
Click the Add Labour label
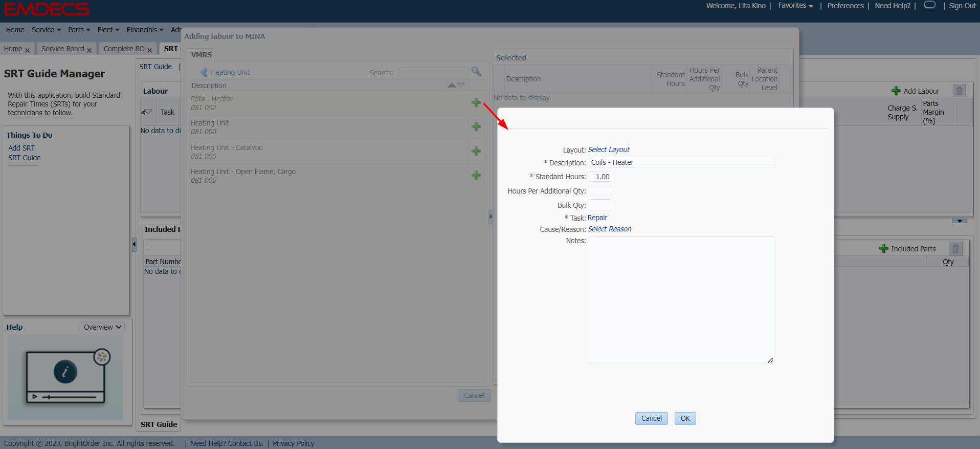921,91
